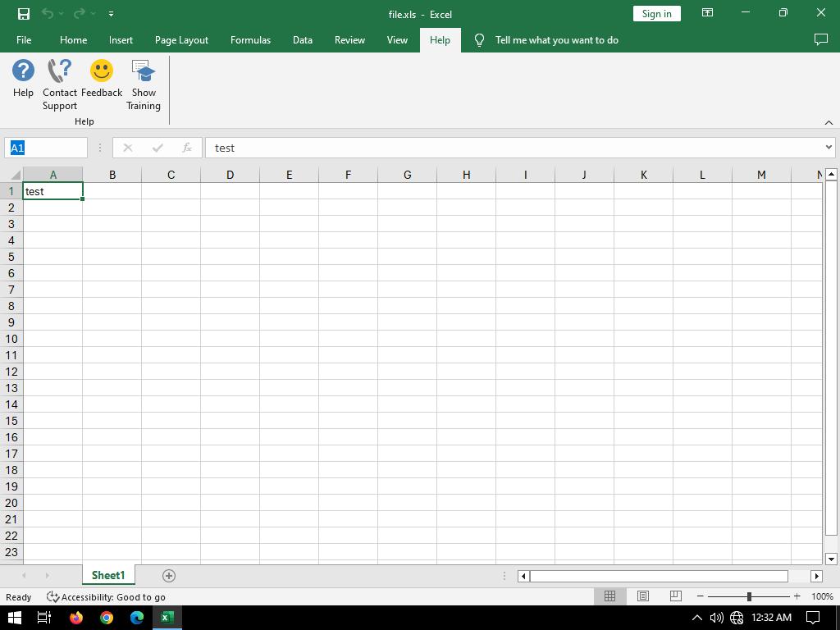Click the zoom slider handle
This screenshot has width=840, height=630.
click(x=749, y=596)
